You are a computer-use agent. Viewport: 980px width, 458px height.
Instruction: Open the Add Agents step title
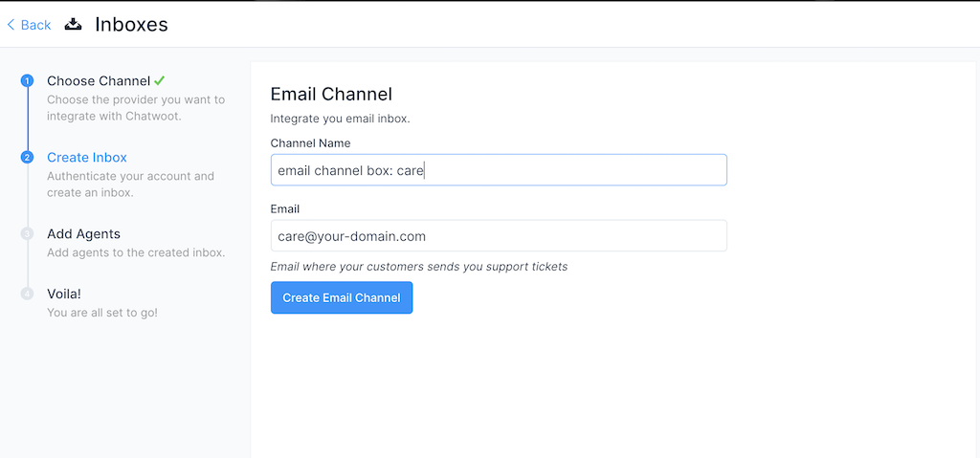click(x=84, y=233)
